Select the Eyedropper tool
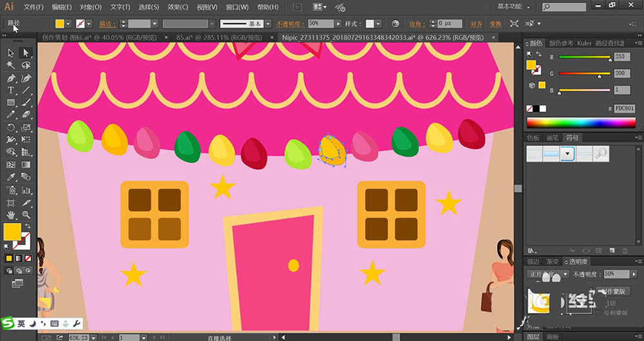This screenshot has height=341, width=644. [x=11, y=178]
